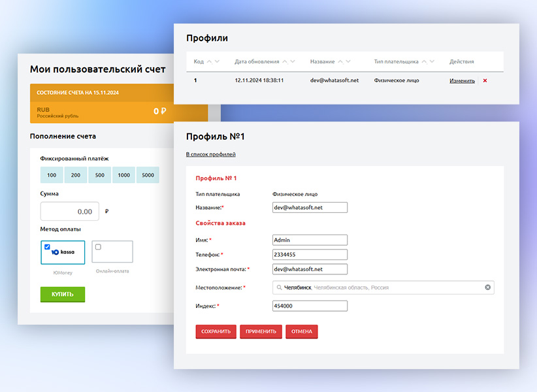537x392 pixels.
Task: Sort Название column ascending arrow
Action: coord(340,62)
